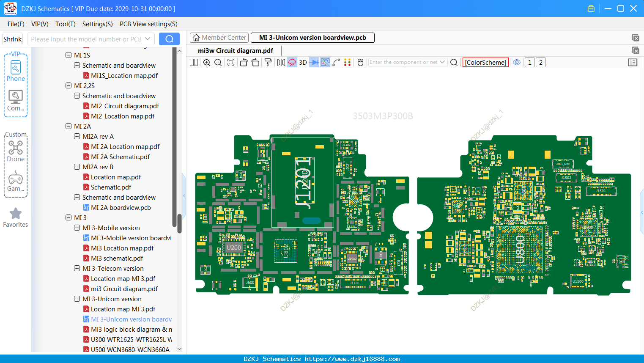The height and width of the screenshot is (363, 644).
Task: Toggle the eye visibility icon
Action: point(517,62)
